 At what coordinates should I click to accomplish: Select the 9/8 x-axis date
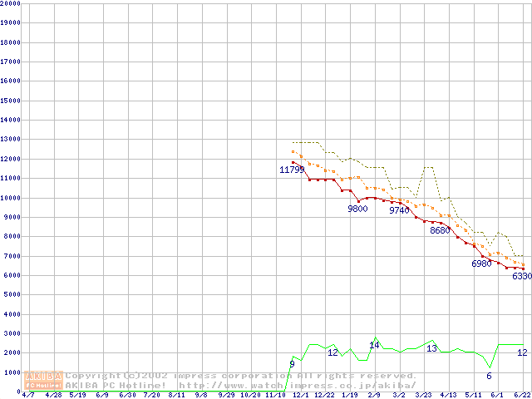[201, 396]
